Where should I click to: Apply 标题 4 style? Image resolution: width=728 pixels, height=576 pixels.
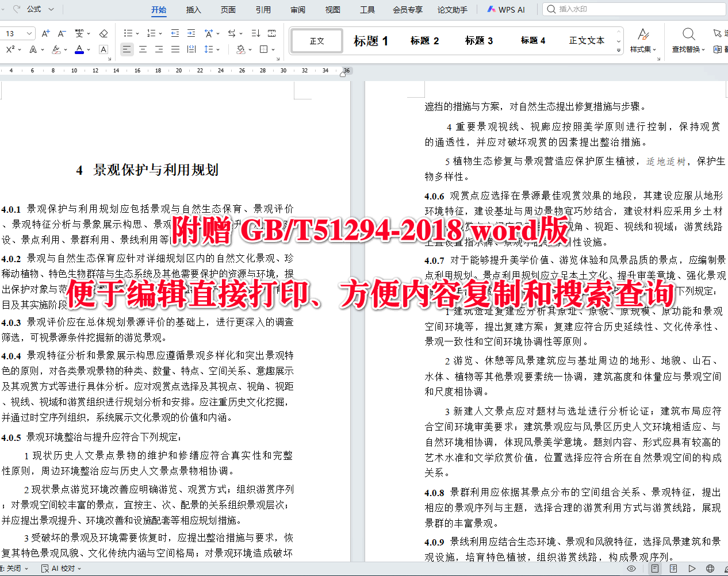coord(533,41)
